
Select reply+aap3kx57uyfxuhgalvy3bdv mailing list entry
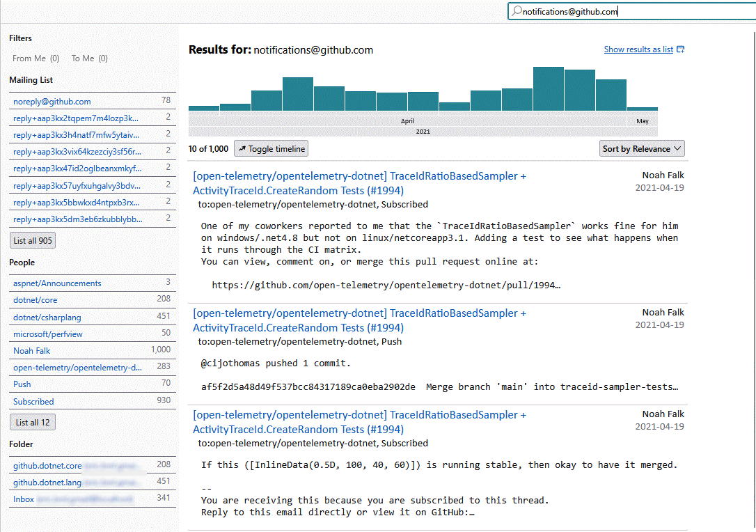(x=77, y=186)
